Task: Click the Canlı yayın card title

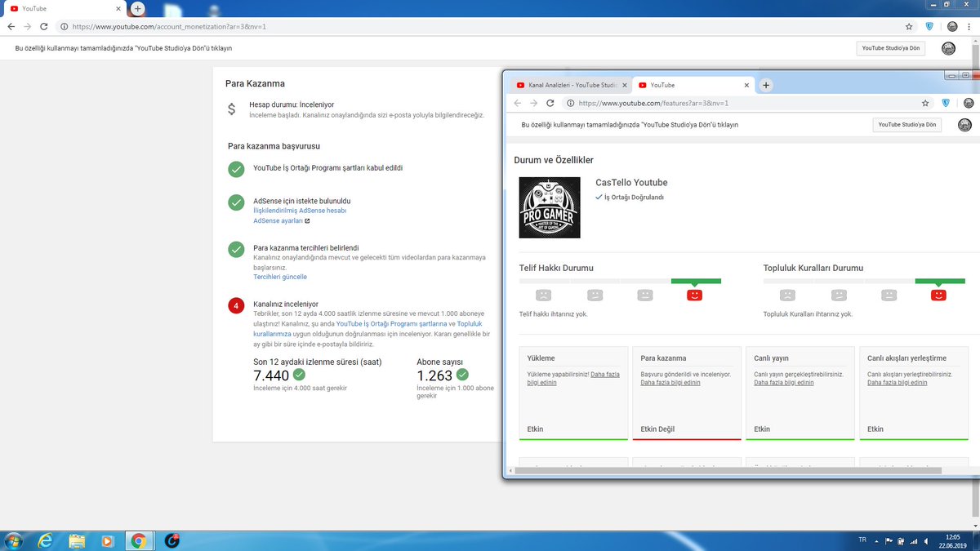Action: (771, 358)
